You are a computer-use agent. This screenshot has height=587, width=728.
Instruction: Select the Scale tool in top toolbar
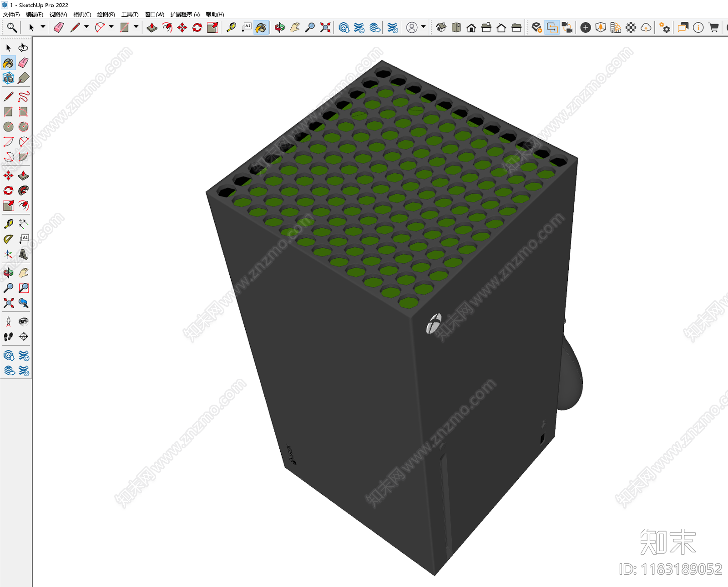212,28
